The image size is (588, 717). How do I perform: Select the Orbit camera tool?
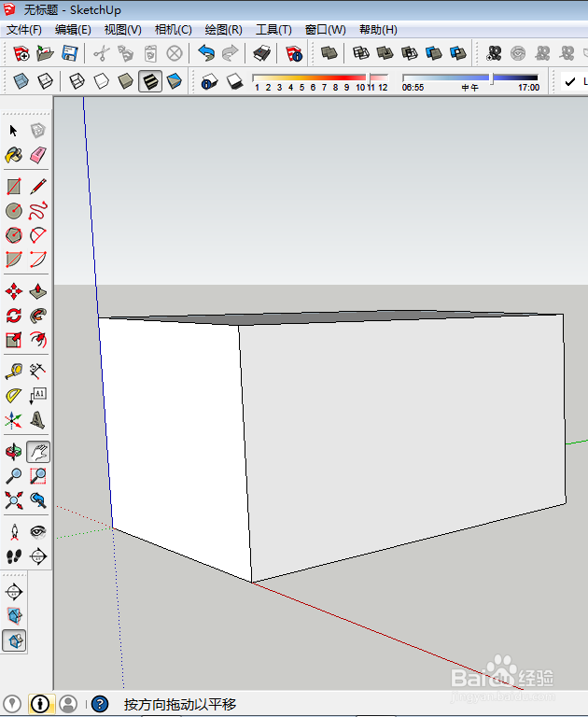[x=14, y=452]
